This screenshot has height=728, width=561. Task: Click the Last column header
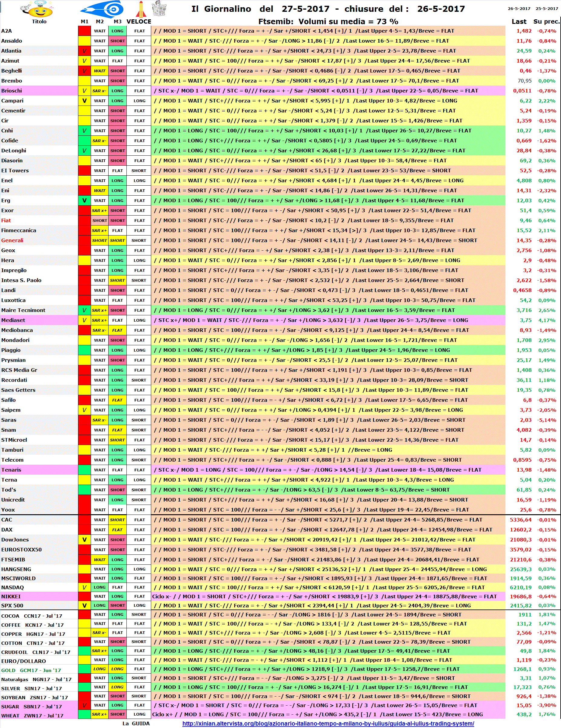[x=519, y=21]
